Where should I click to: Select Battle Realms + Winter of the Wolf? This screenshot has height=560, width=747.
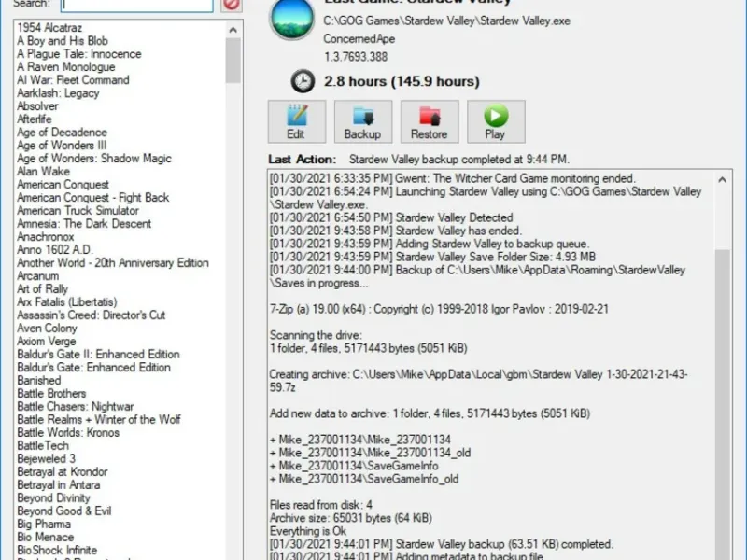[x=99, y=419]
